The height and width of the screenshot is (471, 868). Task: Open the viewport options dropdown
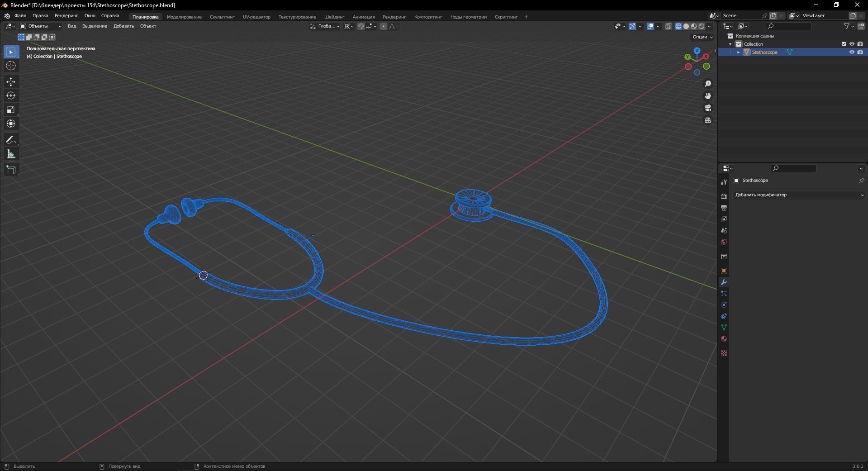coord(702,37)
